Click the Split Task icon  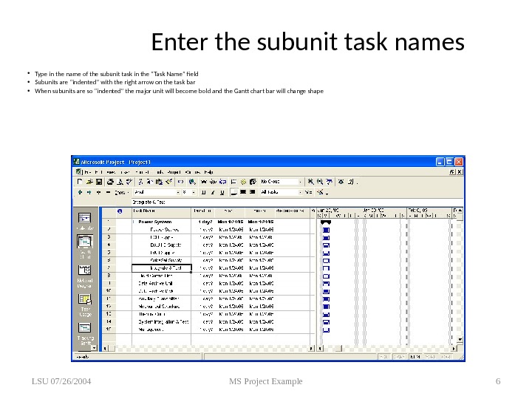pos(223,182)
